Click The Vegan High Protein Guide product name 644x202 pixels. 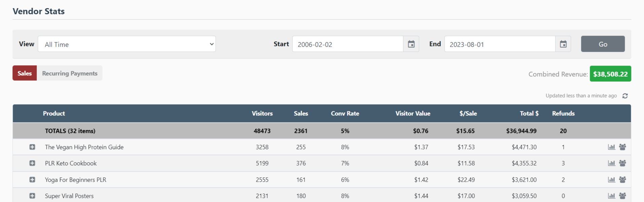pos(84,147)
